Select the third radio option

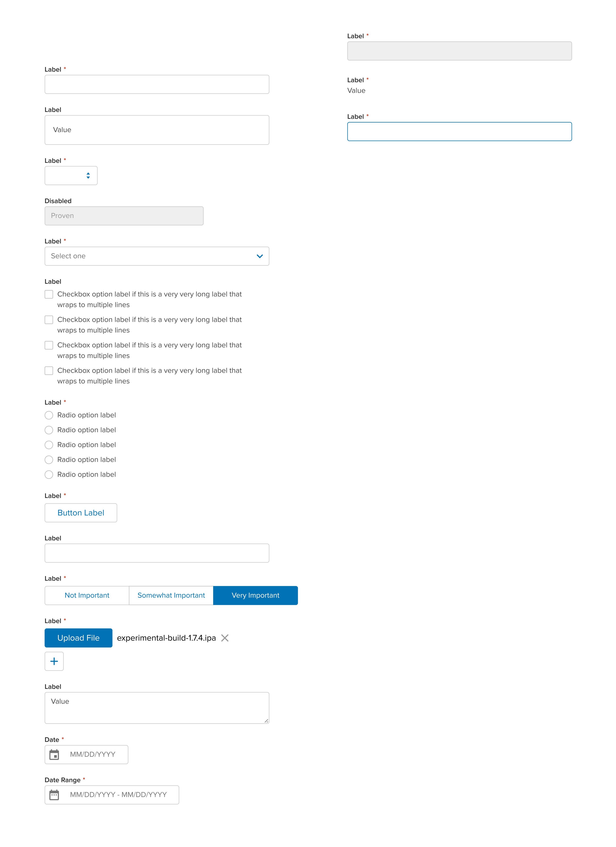coord(49,445)
